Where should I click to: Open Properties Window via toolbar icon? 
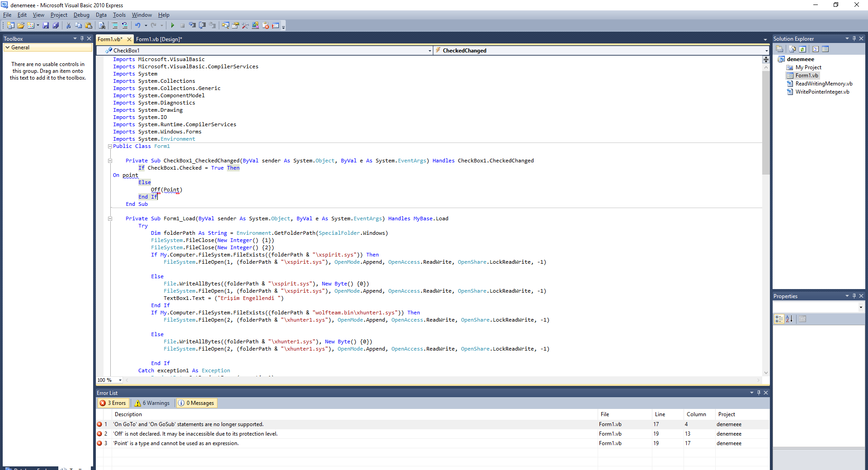(x=235, y=26)
